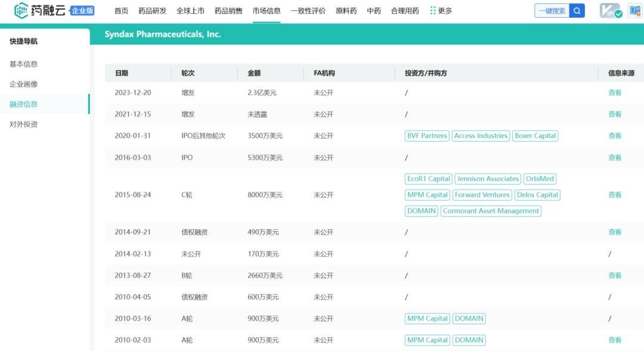Screen dimensions: 644x351
Task: Open the Access Industries investor tag
Action: point(481,136)
